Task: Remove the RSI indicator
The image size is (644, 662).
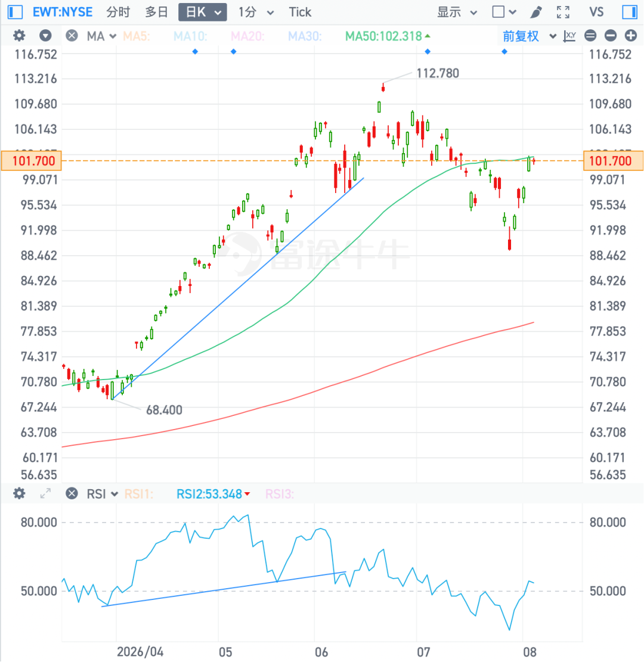Action: tap(72, 493)
